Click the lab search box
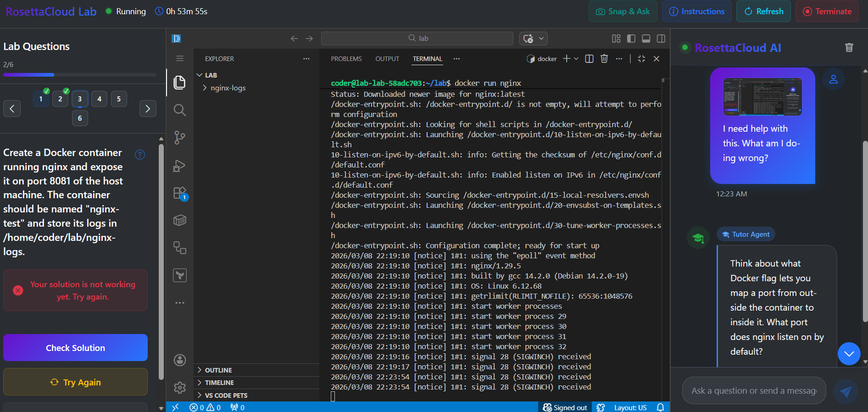Image resolution: width=868 pixels, height=412 pixels. tap(417, 39)
